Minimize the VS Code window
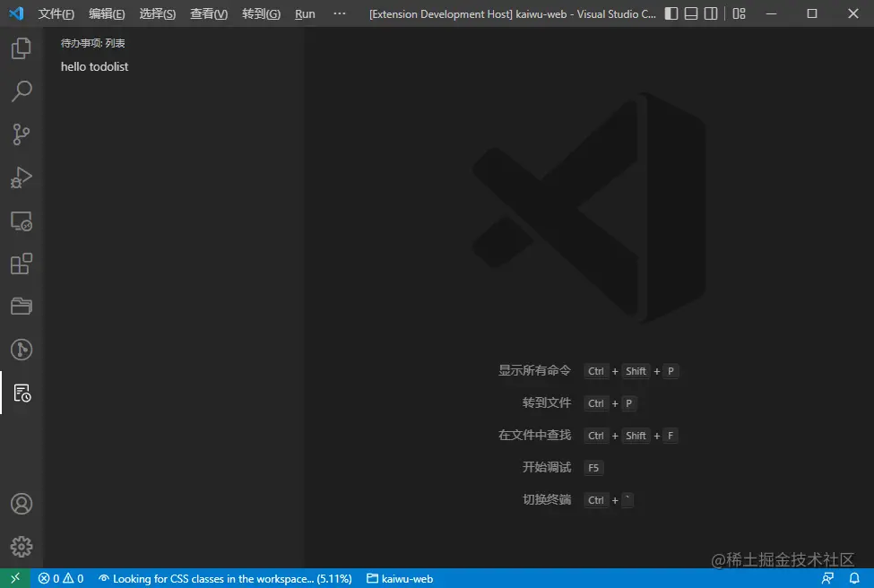 tap(772, 13)
